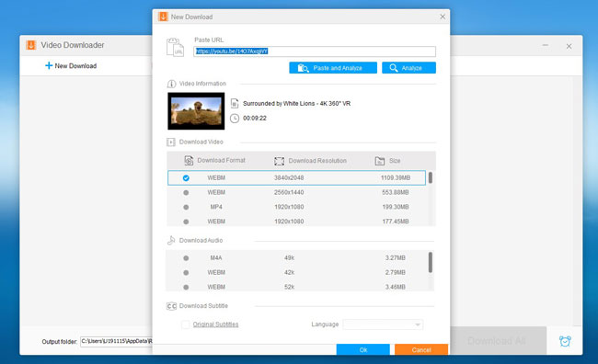This screenshot has height=364, width=598.
Task: Click the Size column folder icon
Action: point(380,161)
